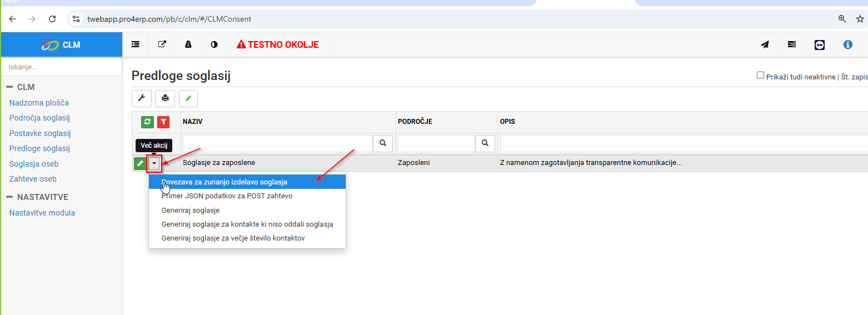Sort by OPIS column header
Image resolution: width=868 pixels, height=315 pixels.
[x=507, y=122]
